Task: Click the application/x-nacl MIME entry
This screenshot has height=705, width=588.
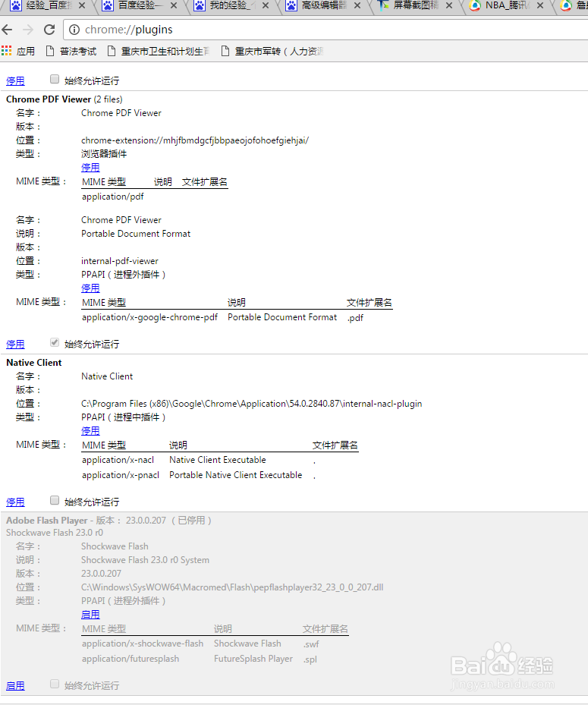Action: [118, 460]
